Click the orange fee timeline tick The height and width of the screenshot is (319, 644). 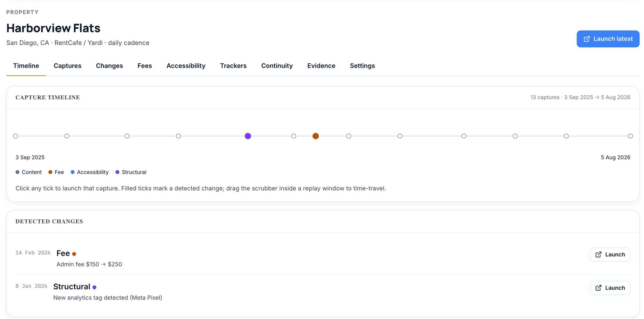[x=316, y=136]
